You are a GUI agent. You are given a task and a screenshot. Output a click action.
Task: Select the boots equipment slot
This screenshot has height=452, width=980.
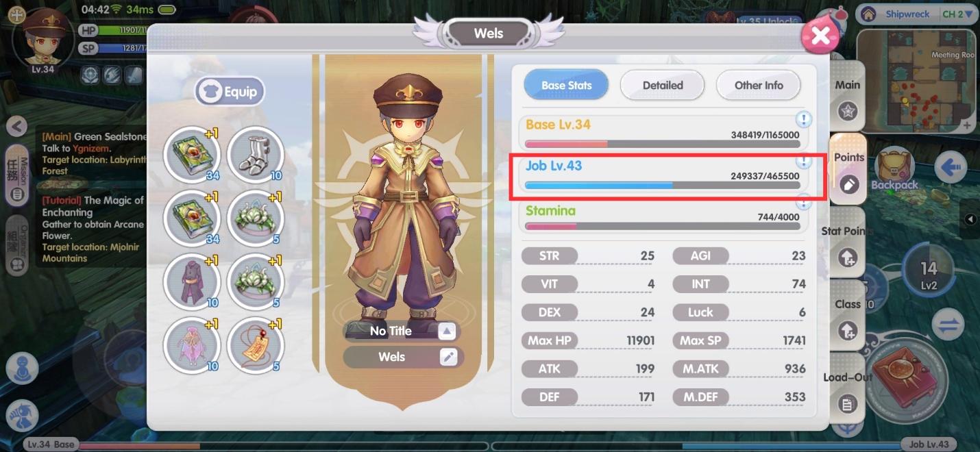click(255, 155)
